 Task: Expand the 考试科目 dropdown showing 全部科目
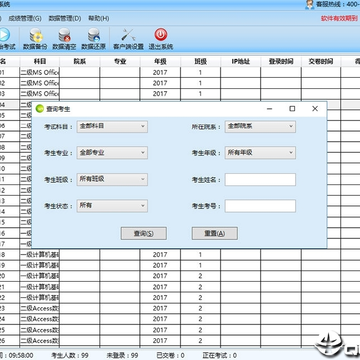click(112, 126)
